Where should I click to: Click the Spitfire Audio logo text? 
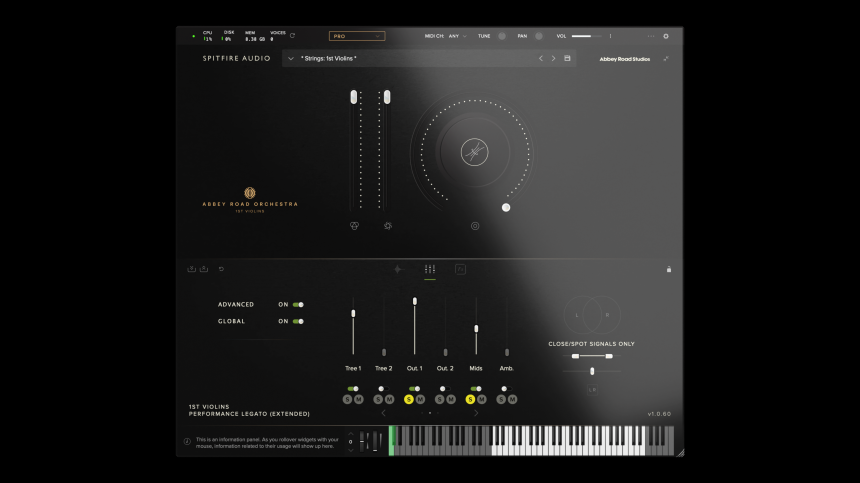click(x=237, y=58)
